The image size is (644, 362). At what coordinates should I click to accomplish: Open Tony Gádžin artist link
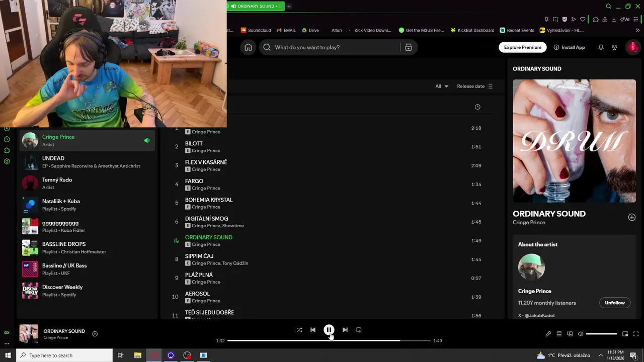coord(235,263)
